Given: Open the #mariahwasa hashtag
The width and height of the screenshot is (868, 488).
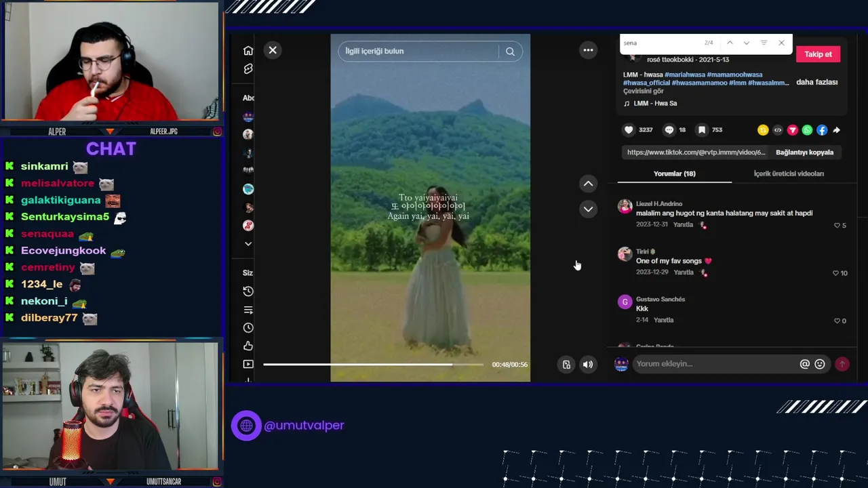Looking at the screenshot, I should (685, 75).
